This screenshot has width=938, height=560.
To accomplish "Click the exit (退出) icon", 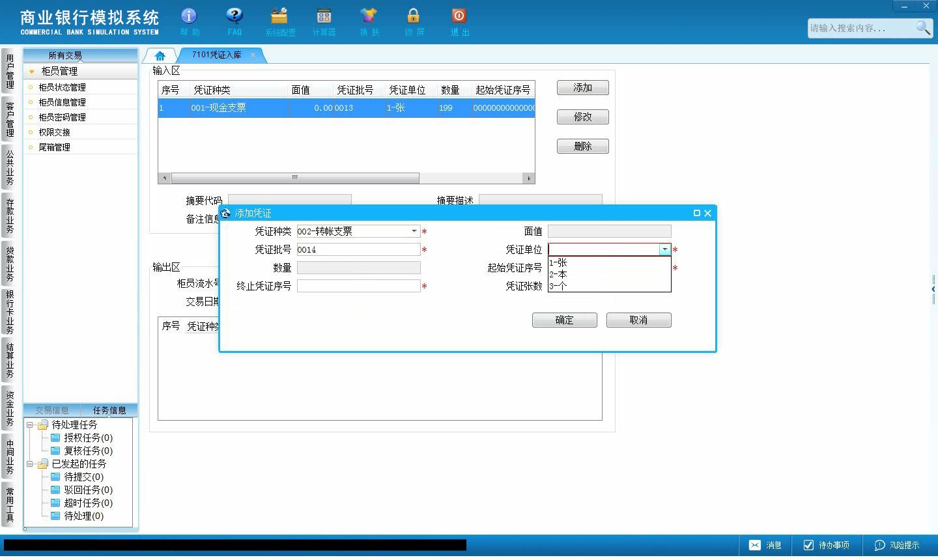I will [459, 21].
